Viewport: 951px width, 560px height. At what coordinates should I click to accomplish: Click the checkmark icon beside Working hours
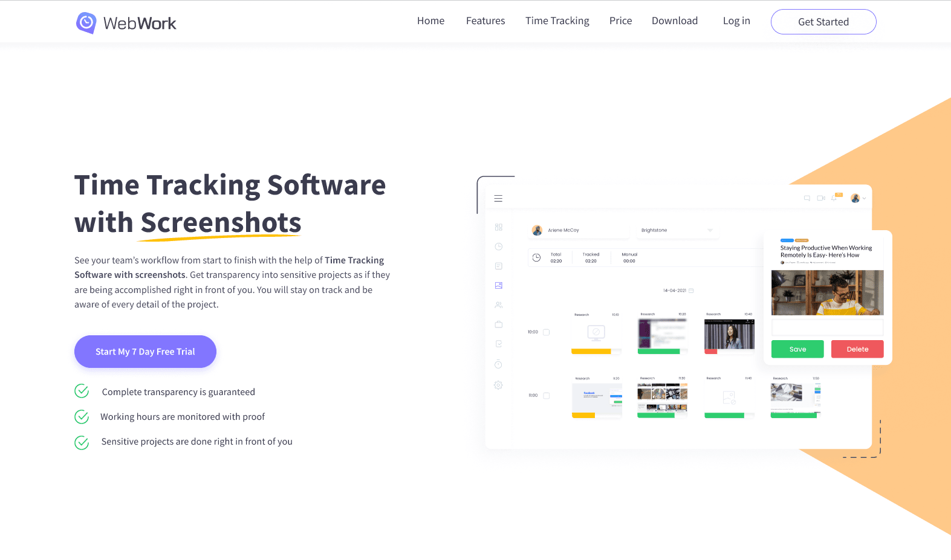[82, 417]
